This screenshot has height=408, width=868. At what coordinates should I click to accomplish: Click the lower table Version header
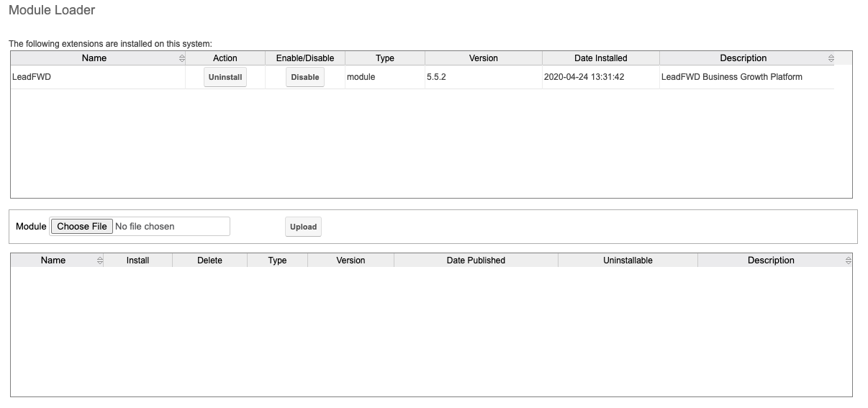coord(351,260)
